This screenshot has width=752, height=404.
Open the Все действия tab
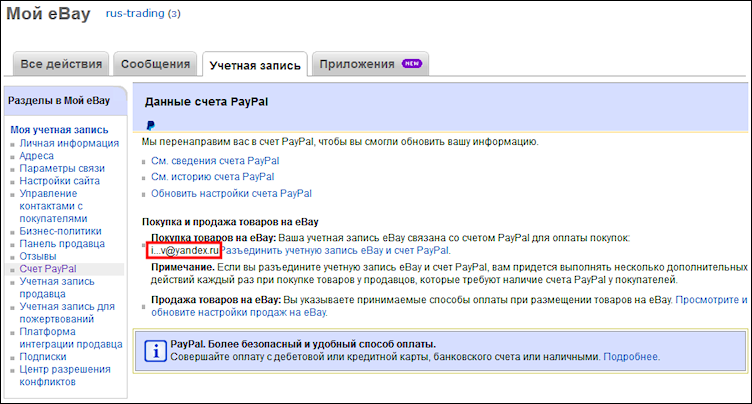[61, 64]
